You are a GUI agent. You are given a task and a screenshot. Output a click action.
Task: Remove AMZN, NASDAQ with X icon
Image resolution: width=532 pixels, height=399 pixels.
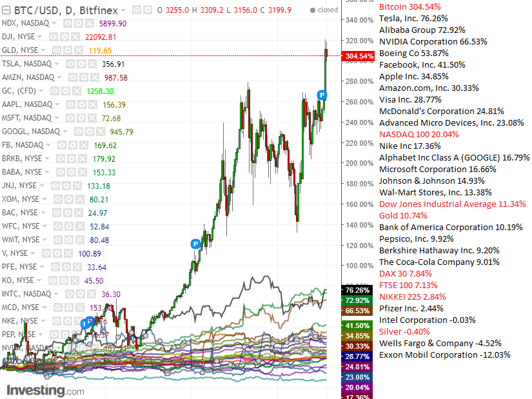(x=94, y=78)
